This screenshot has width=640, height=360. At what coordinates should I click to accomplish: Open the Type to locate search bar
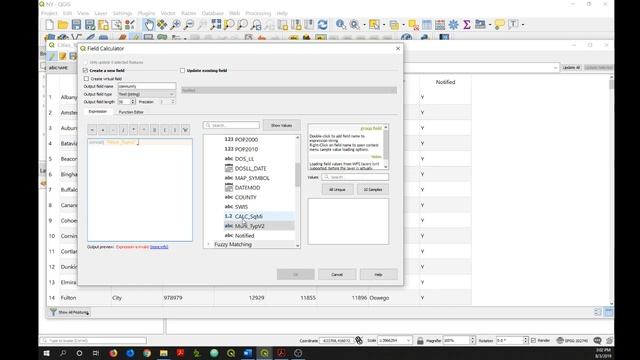point(93,340)
